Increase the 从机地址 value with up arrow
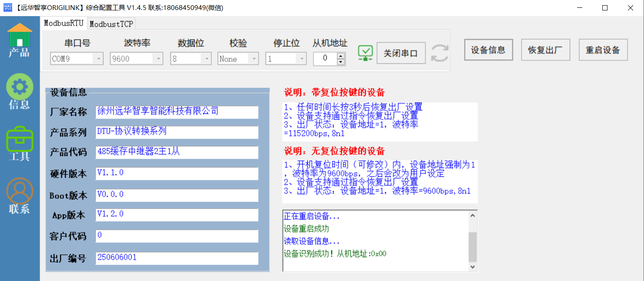Screen dimensions: 644x281 point(341,55)
